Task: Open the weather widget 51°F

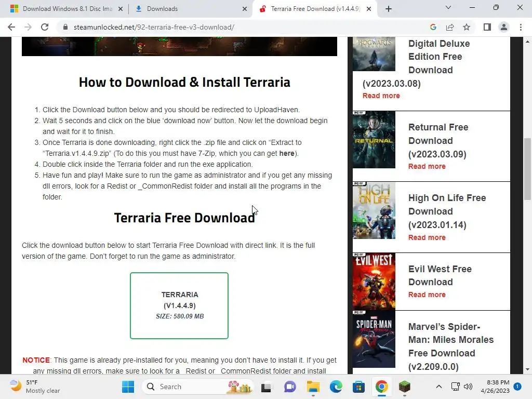Action: pos(35,387)
